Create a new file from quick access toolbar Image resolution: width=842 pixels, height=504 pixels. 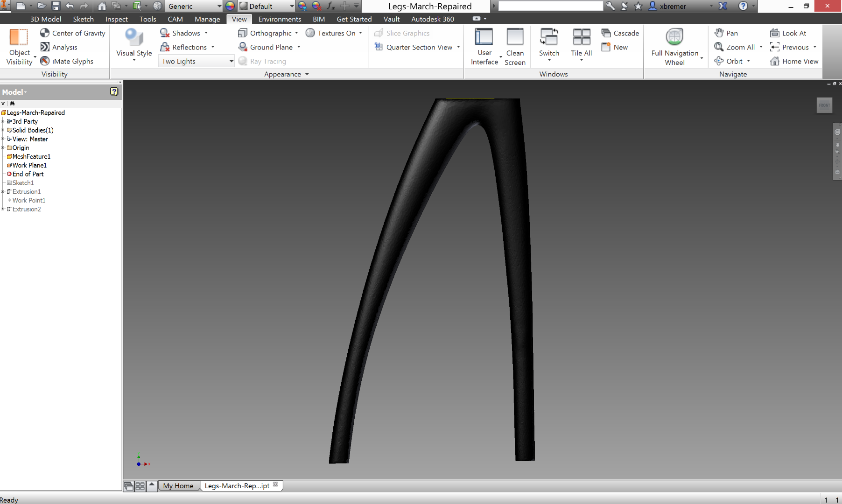click(x=21, y=6)
